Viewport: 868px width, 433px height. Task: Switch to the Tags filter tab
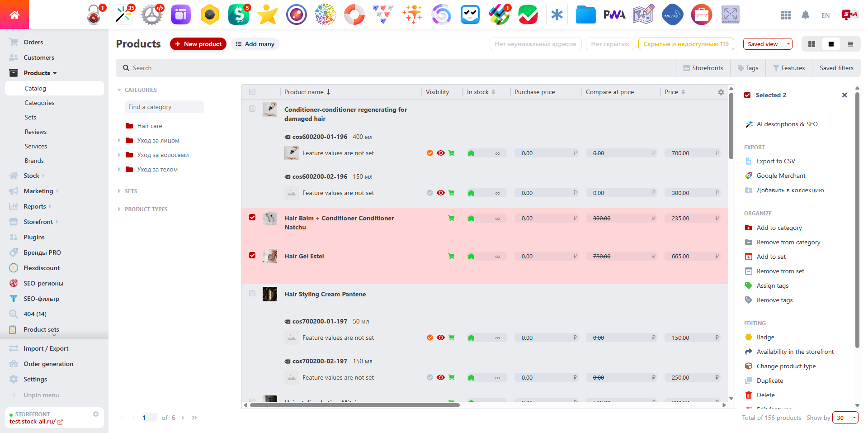[x=748, y=67]
